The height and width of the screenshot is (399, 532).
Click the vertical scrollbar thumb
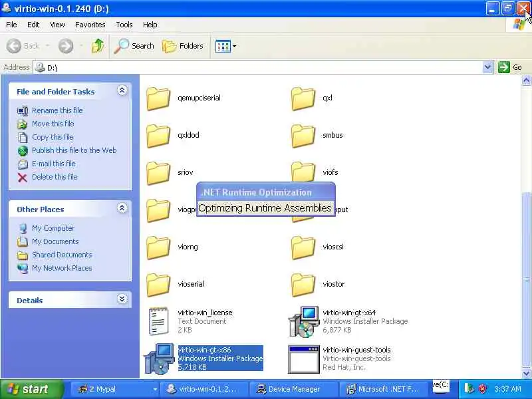pyautogui.click(x=526, y=279)
